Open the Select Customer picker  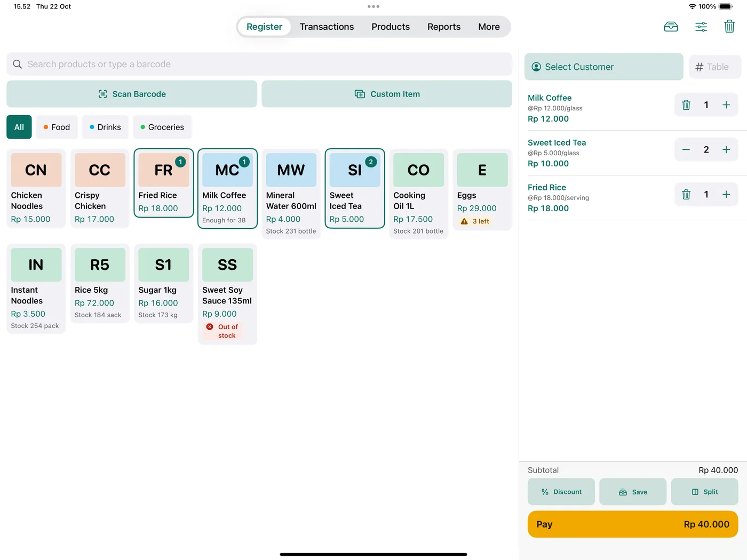pyautogui.click(x=603, y=67)
